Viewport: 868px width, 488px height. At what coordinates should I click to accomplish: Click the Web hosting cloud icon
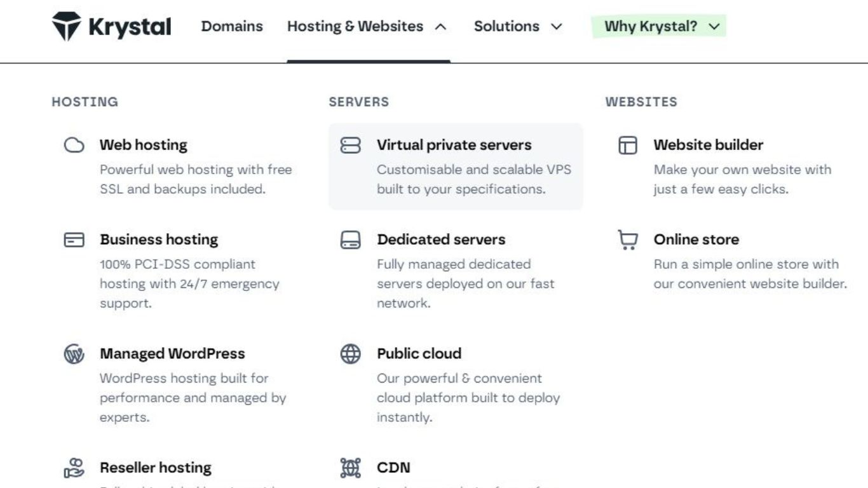pos(74,145)
